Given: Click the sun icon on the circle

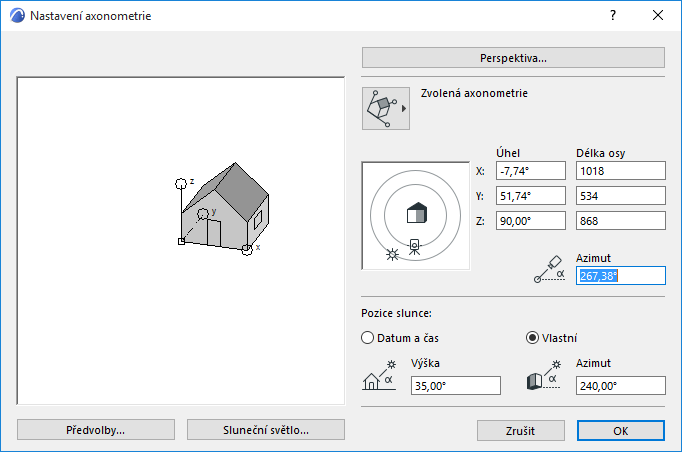Looking at the screenshot, I should pyautogui.click(x=392, y=254).
